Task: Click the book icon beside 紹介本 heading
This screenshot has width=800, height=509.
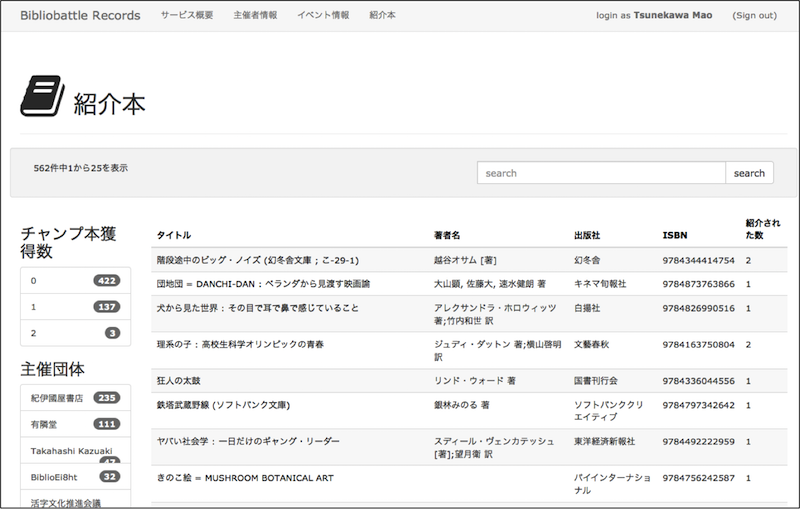Action: coord(42,96)
